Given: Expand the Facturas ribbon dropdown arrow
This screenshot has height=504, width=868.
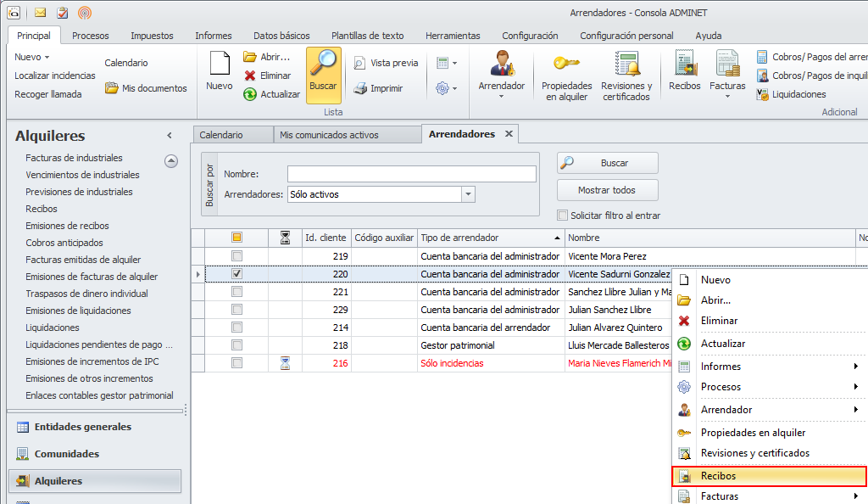Looking at the screenshot, I should [x=727, y=96].
